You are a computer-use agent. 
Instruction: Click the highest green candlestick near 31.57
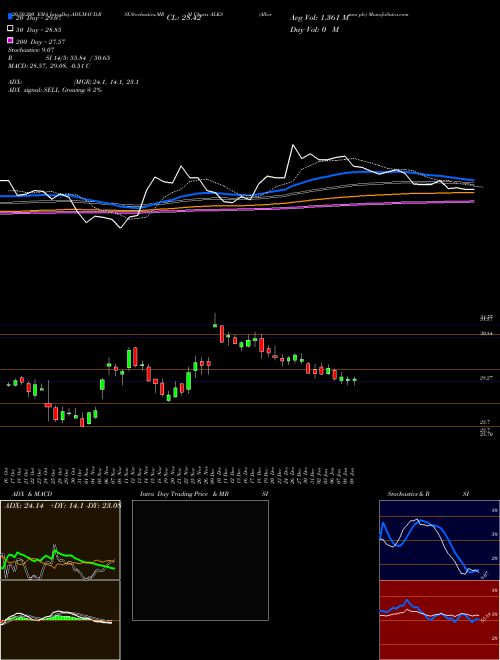pyautogui.click(x=215, y=325)
